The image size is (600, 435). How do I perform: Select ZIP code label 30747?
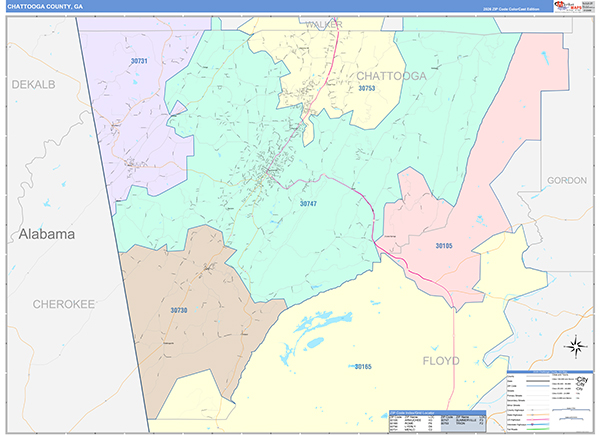pyautogui.click(x=308, y=204)
